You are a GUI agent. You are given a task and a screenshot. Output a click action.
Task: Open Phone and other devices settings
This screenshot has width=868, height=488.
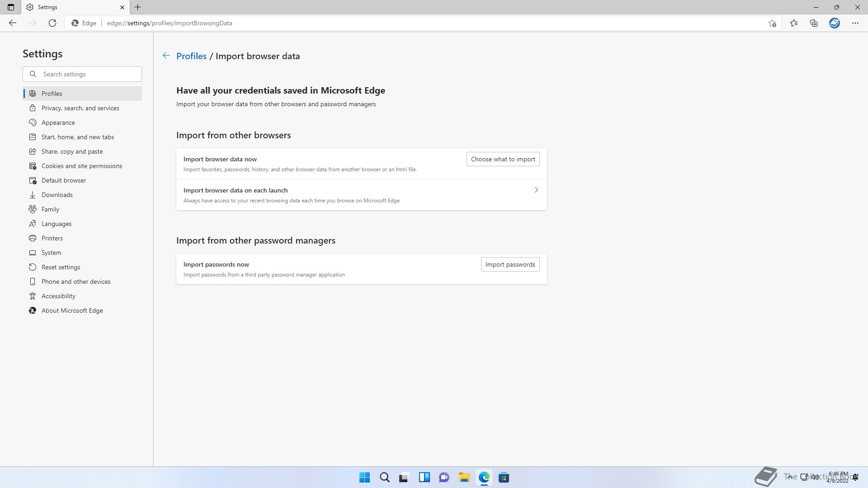(82, 282)
